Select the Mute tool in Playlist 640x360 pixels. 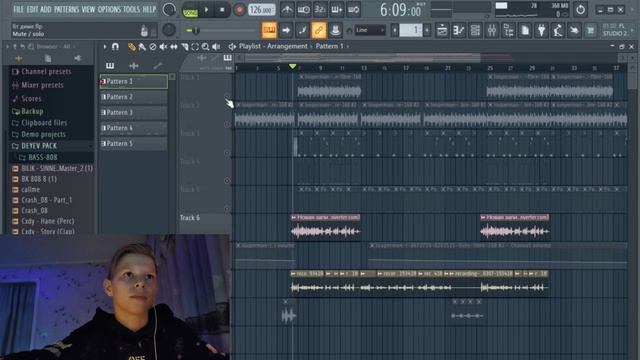click(163, 47)
